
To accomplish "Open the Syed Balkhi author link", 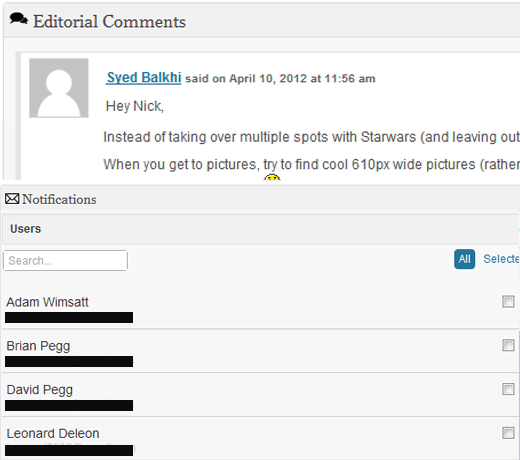I will click(144, 78).
